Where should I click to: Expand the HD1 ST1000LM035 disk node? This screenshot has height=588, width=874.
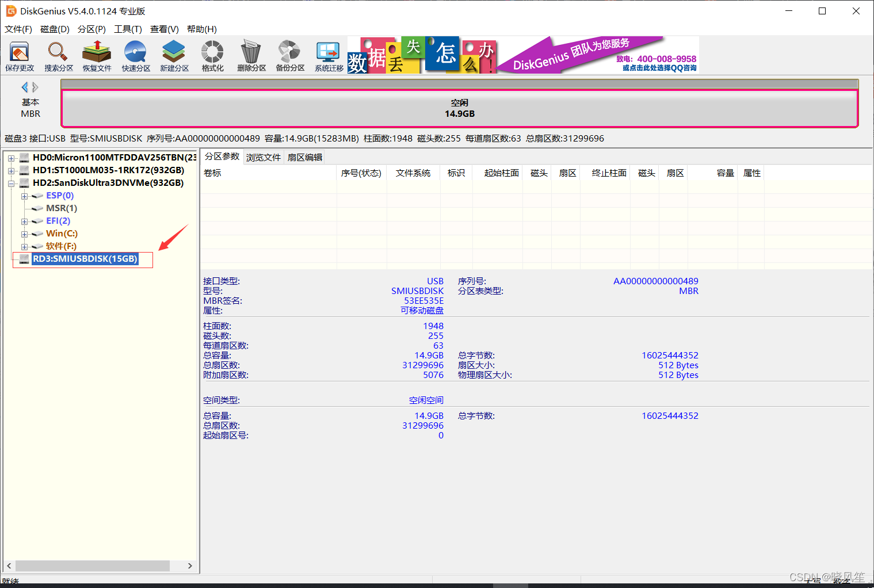[x=11, y=171]
